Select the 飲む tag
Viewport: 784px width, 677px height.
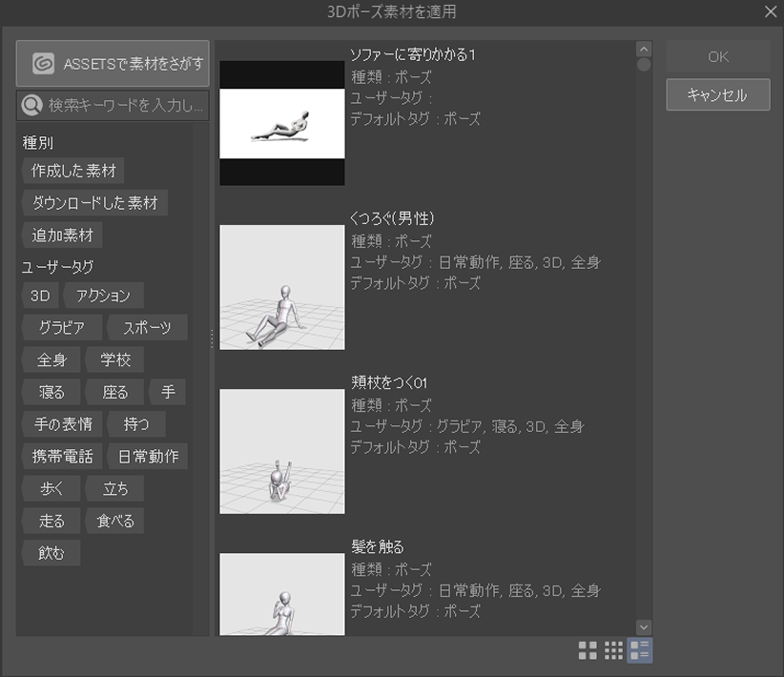pyautogui.click(x=51, y=552)
